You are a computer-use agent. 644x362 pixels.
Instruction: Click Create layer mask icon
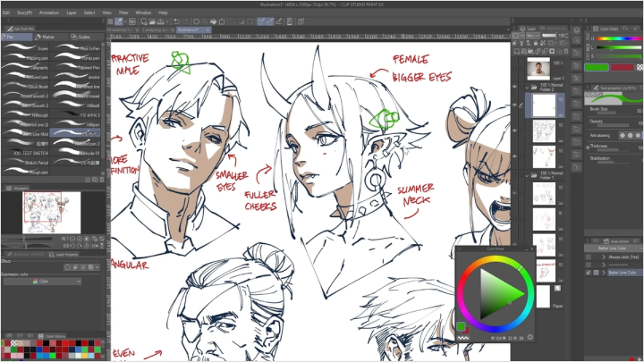552,51
